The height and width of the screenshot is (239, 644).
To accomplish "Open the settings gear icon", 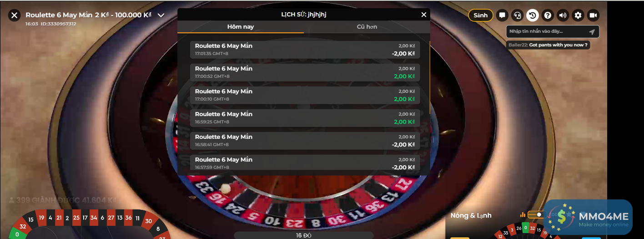I will [x=578, y=15].
